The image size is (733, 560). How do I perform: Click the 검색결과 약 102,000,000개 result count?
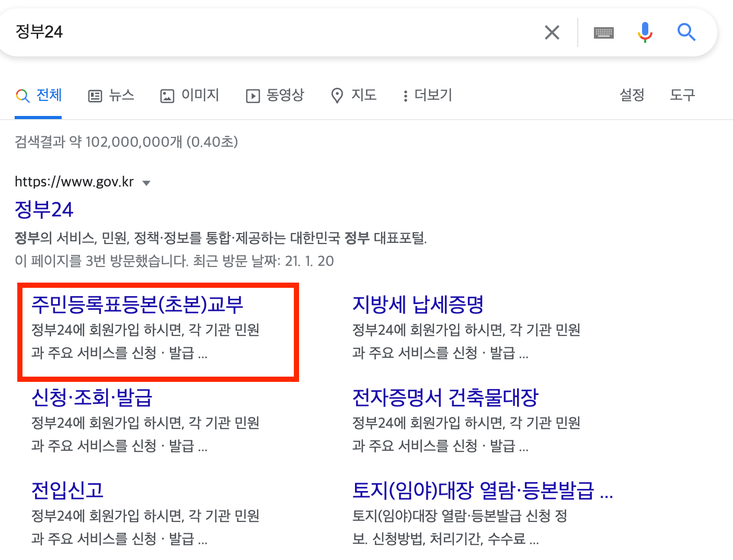click(127, 142)
